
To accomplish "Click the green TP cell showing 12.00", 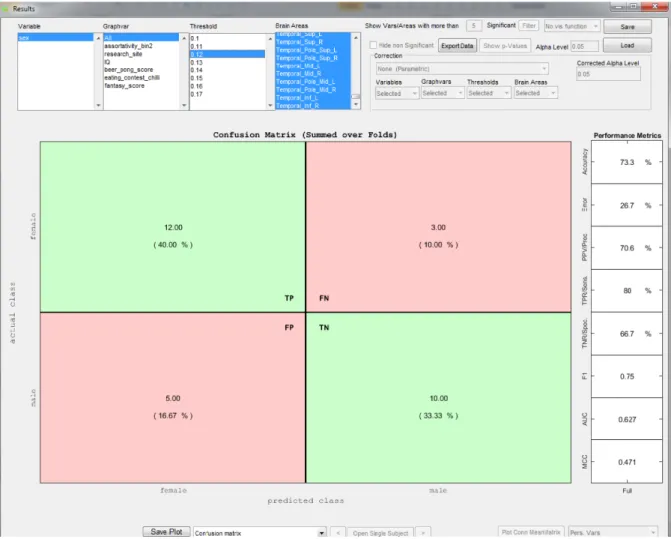I will pos(173,227).
